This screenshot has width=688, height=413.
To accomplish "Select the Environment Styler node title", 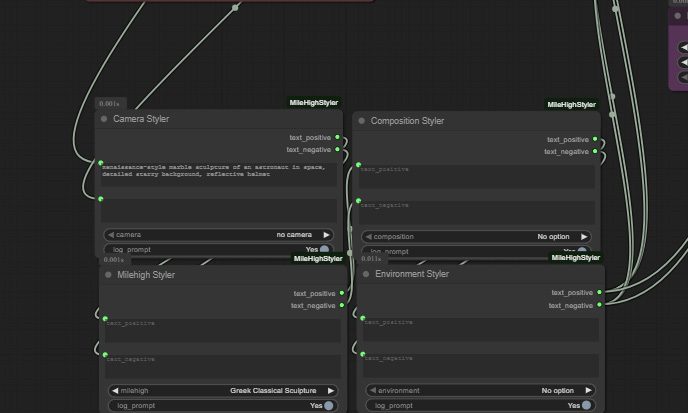I will (412, 274).
